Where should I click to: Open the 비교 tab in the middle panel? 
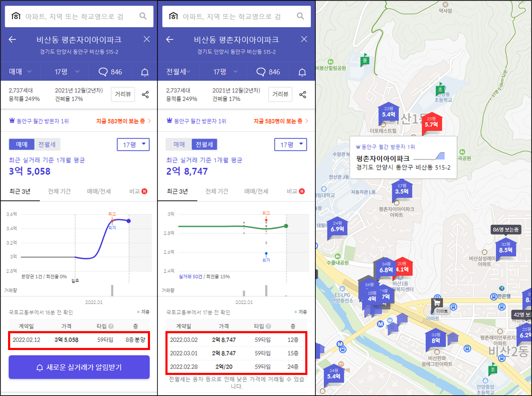point(295,192)
